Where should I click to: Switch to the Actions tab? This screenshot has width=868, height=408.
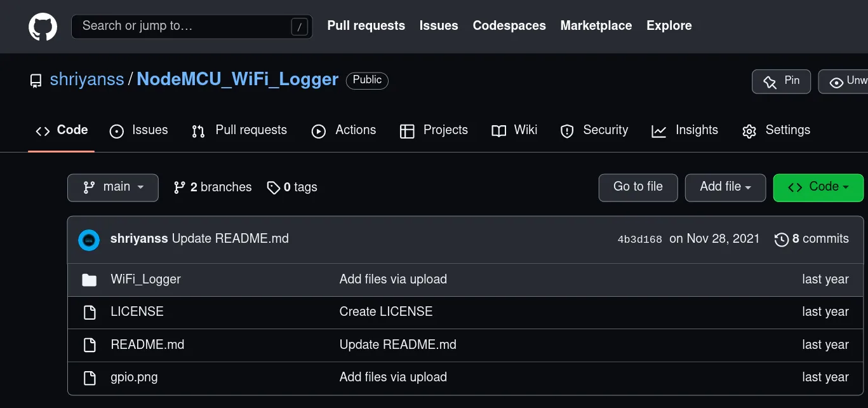(344, 130)
